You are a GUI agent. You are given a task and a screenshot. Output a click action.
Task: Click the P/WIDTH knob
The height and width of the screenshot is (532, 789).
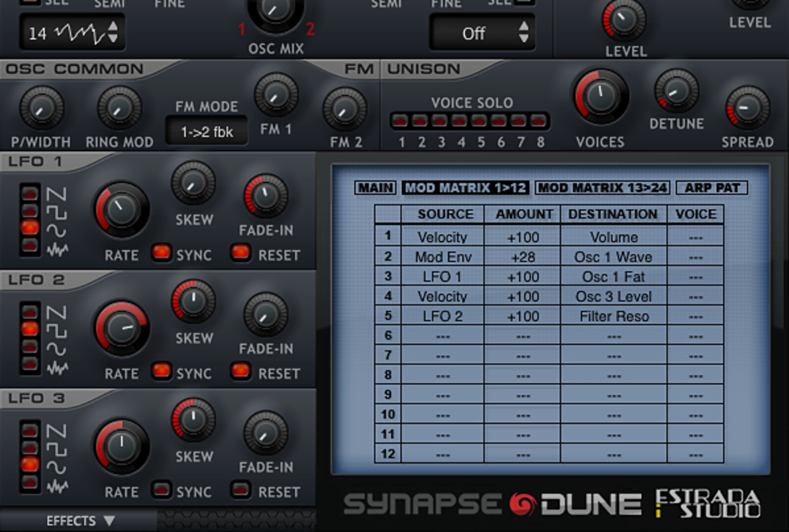click(41, 108)
